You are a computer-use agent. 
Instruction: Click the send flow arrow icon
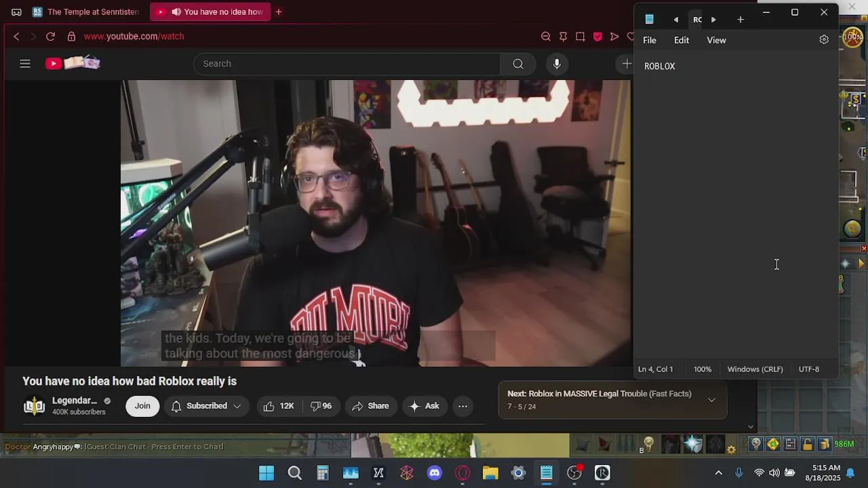(x=614, y=37)
